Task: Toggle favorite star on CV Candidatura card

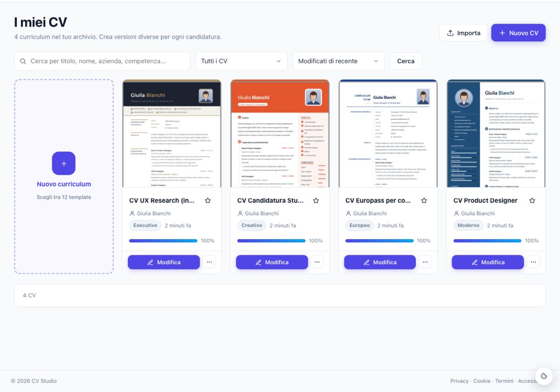Action: click(x=316, y=200)
